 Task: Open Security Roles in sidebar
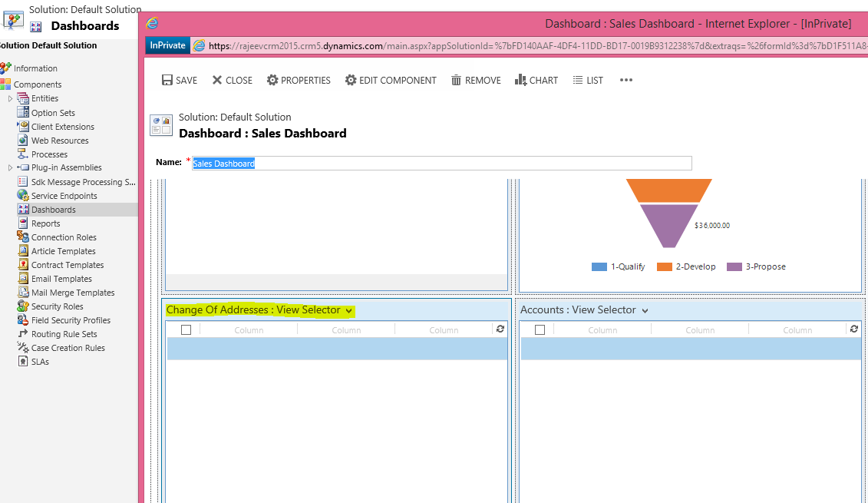point(57,306)
